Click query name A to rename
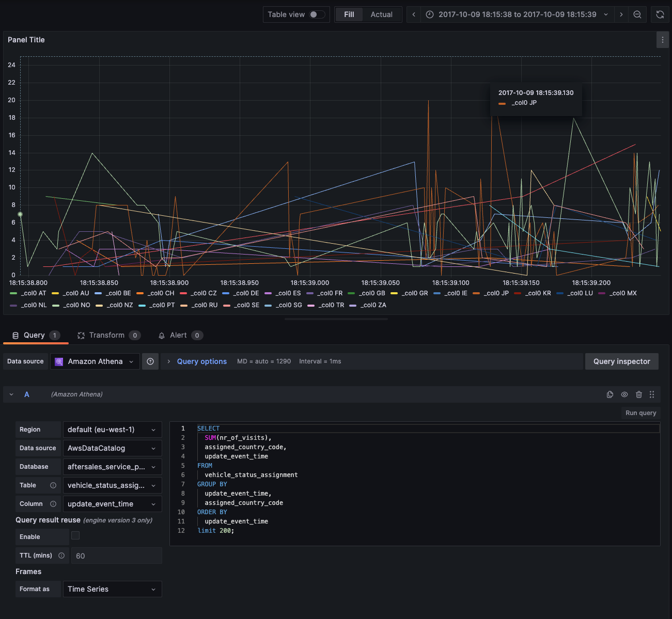 coord(27,394)
